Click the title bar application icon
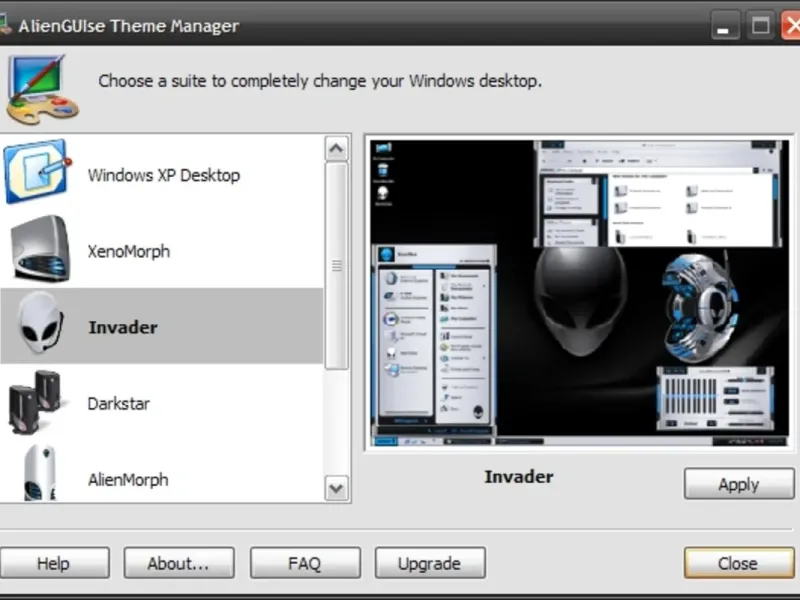 (4, 25)
